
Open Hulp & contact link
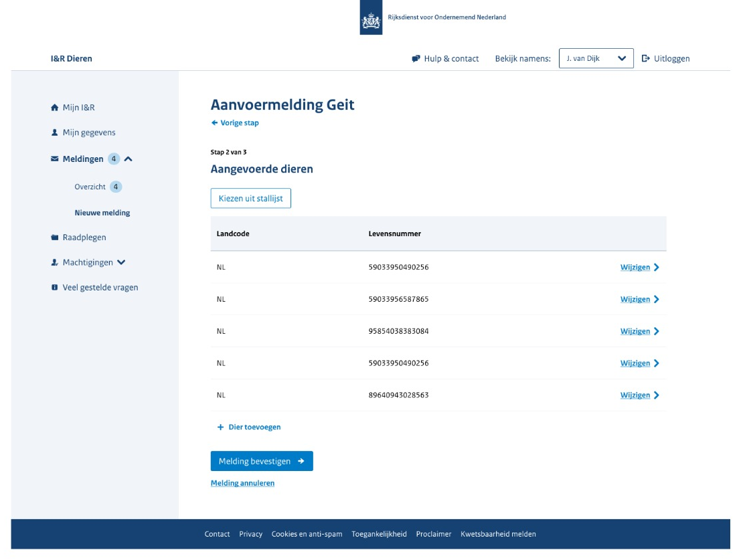pos(451,59)
